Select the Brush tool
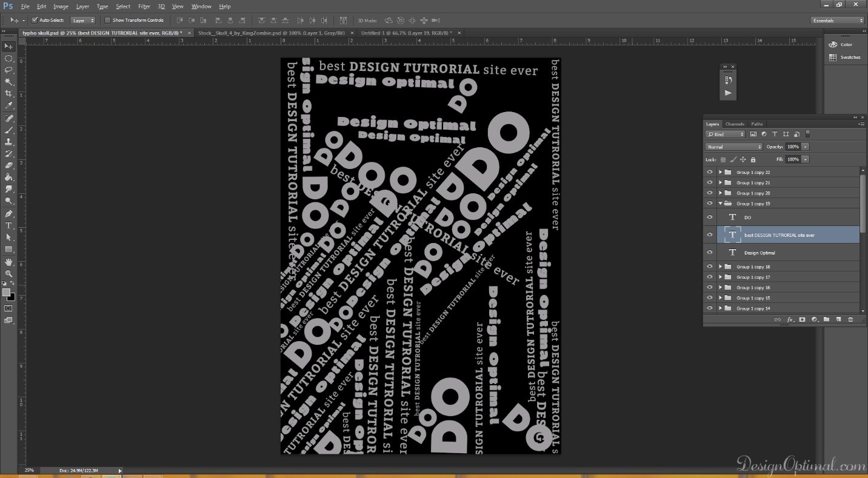 8,130
